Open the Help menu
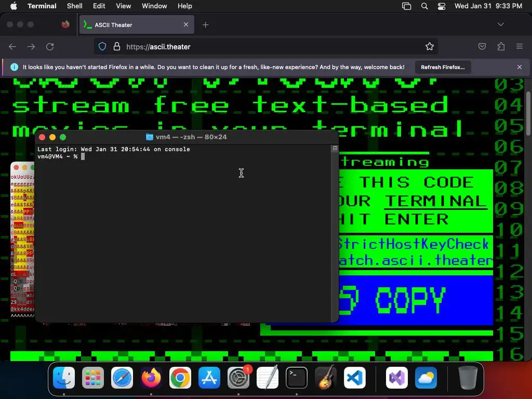 coord(184,6)
